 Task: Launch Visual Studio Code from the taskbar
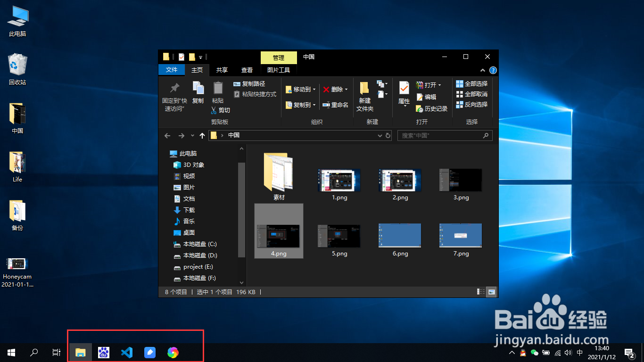[126, 352]
